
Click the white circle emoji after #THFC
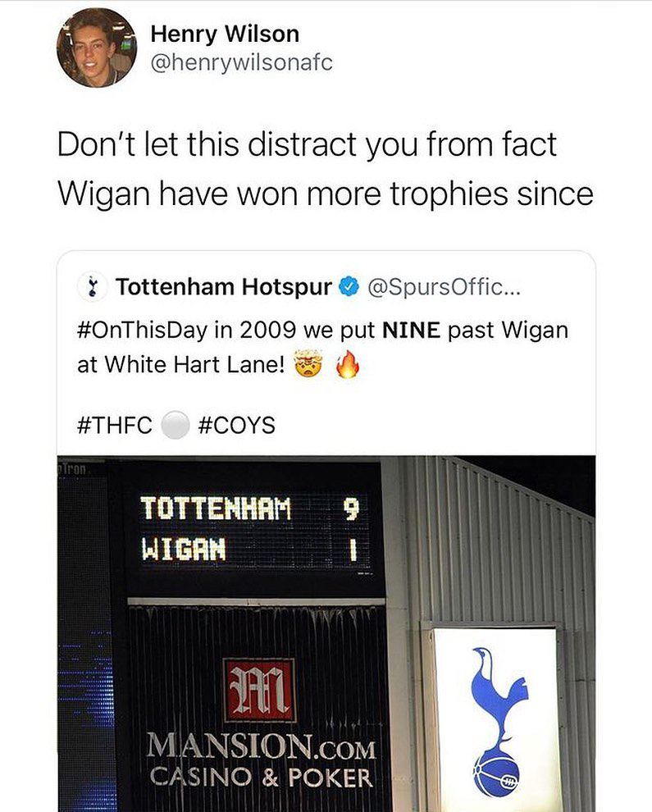175,425
